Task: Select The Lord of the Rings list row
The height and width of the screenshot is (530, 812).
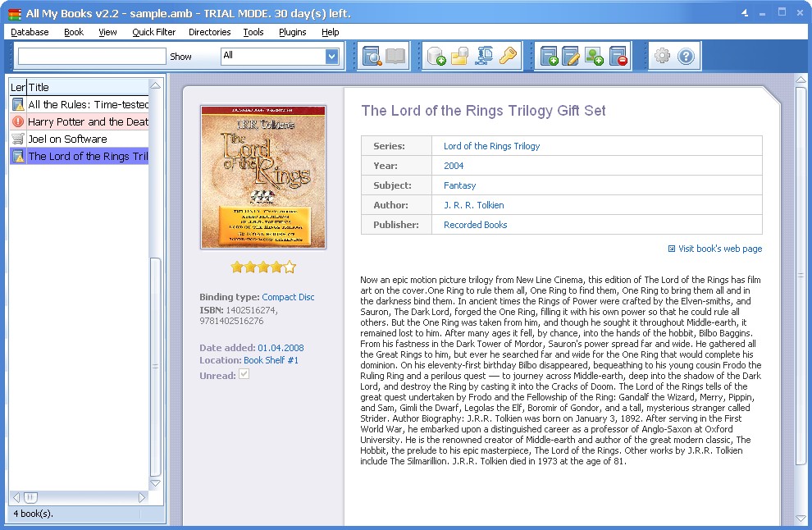Action: [x=79, y=156]
